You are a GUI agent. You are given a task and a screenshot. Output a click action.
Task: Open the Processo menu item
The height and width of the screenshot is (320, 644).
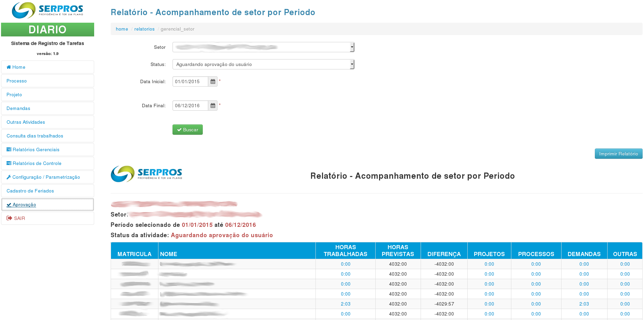coord(16,81)
